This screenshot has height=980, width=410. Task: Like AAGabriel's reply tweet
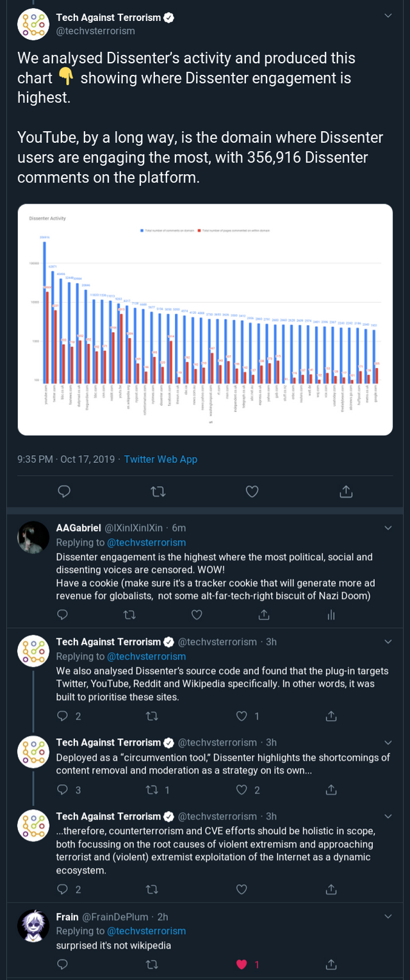point(197,615)
